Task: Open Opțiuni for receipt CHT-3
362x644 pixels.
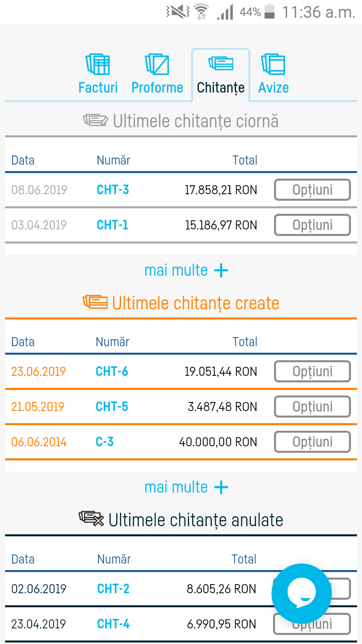Action: (312, 190)
